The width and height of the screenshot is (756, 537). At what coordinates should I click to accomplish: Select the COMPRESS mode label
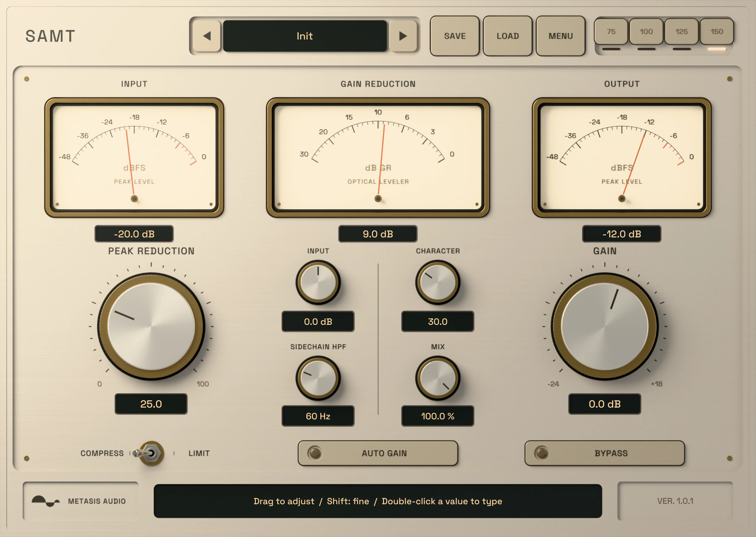pyautogui.click(x=102, y=453)
